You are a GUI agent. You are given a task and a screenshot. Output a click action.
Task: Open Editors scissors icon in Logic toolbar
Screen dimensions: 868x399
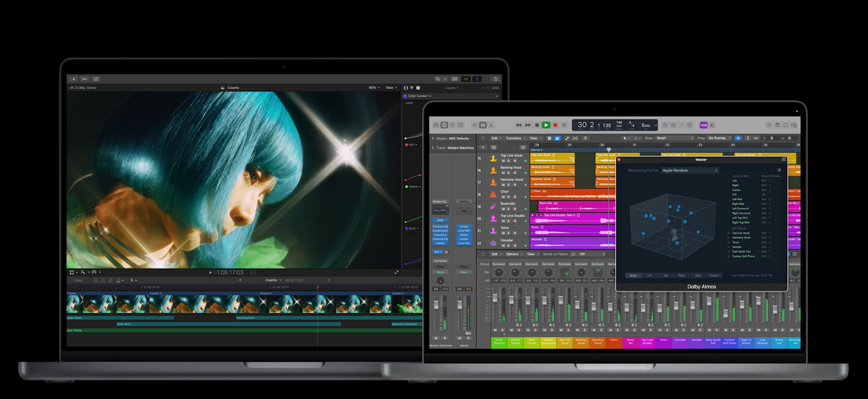[491, 125]
